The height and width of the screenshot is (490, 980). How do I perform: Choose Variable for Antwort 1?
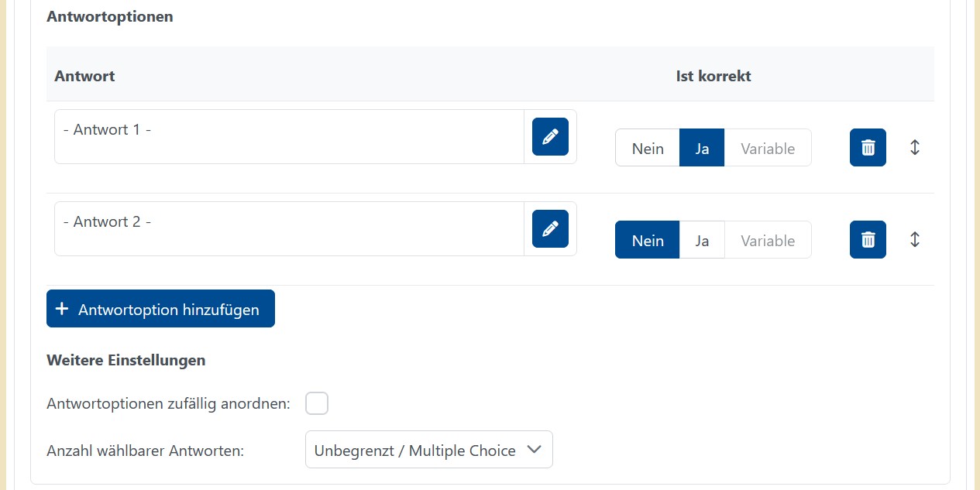coord(768,148)
